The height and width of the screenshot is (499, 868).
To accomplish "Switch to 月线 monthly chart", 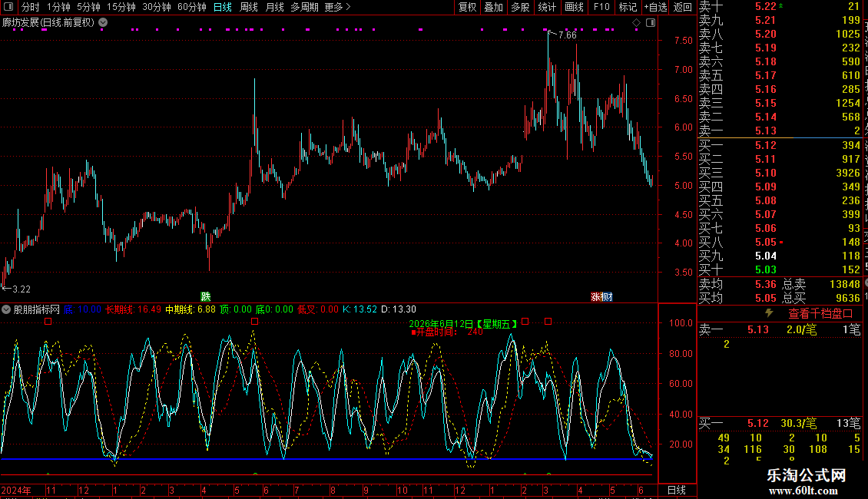I will [274, 7].
